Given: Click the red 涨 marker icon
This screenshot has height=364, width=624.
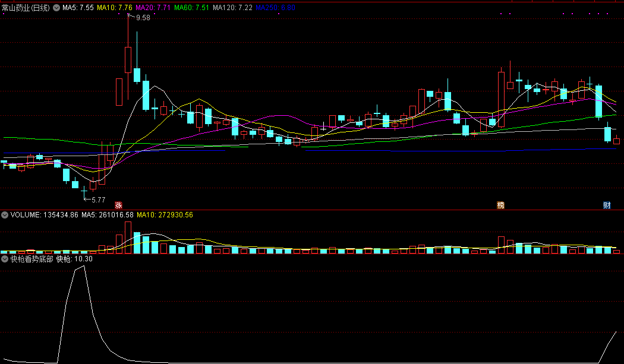Looking at the screenshot, I should pos(118,205).
